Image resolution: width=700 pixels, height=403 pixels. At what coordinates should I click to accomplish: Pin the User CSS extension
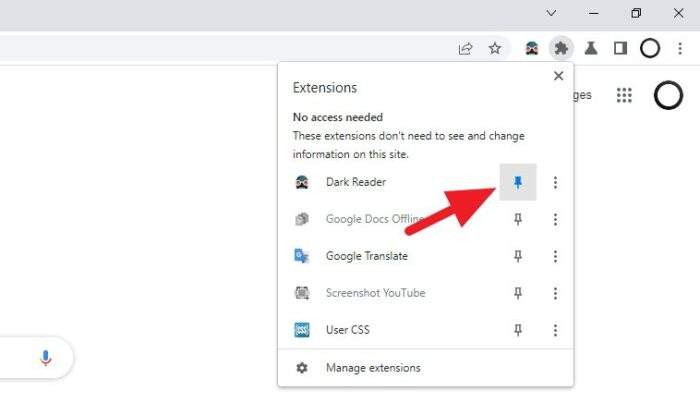click(517, 330)
